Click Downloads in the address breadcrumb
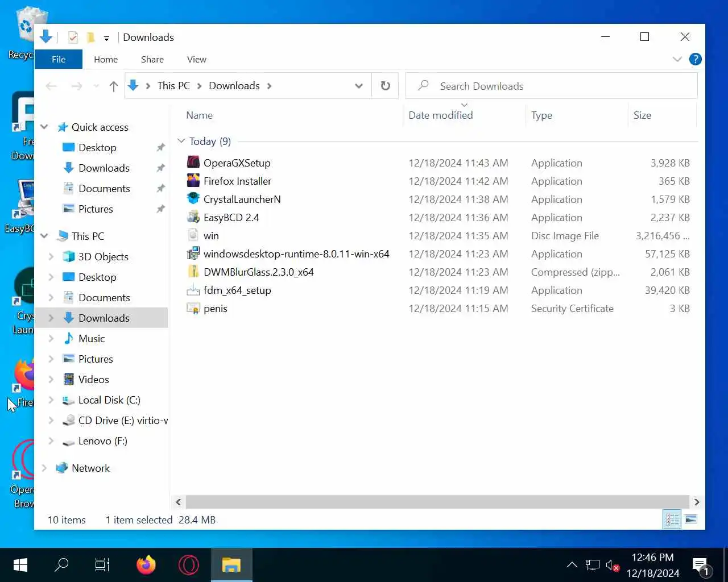 tap(234, 86)
